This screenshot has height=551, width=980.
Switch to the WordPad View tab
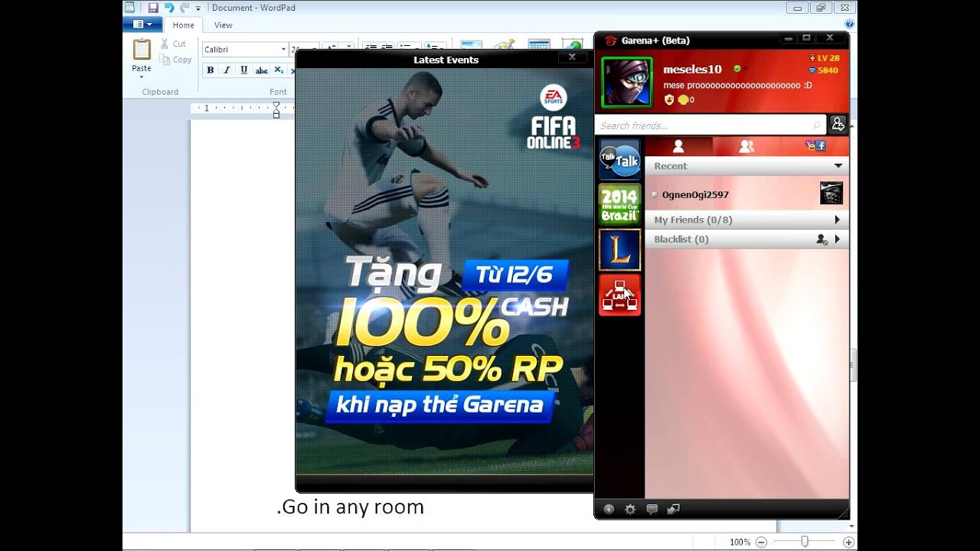click(223, 25)
